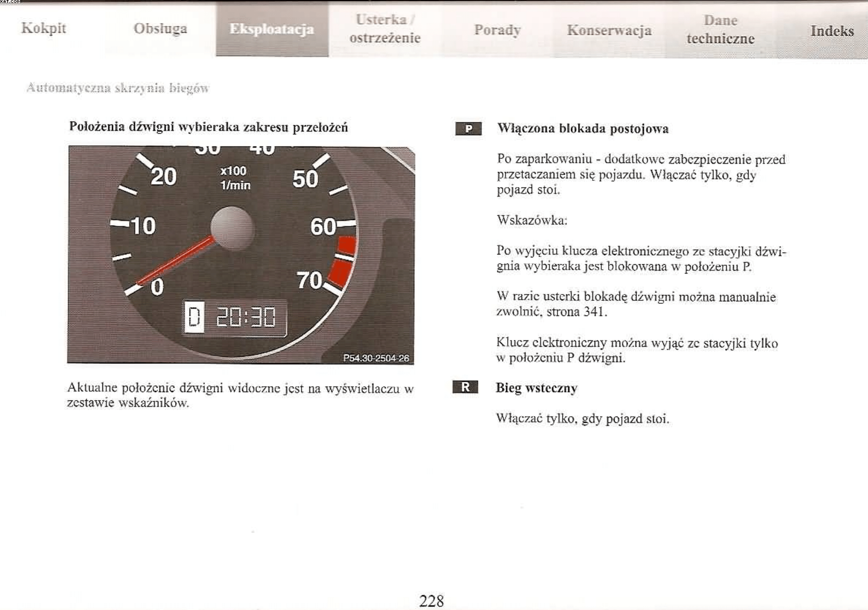Switch to the Obsługa tab
Viewport: 868px width, 610px height.
(x=160, y=29)
